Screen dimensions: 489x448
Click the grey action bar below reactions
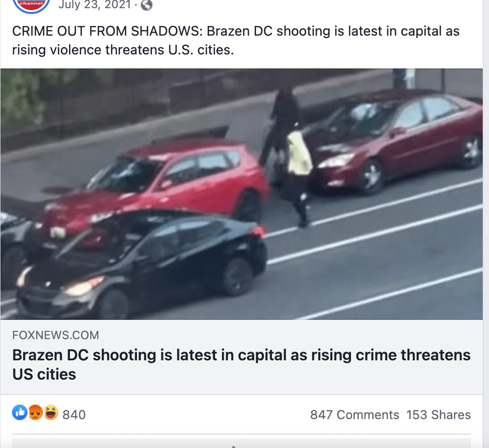tap(242, 443)
